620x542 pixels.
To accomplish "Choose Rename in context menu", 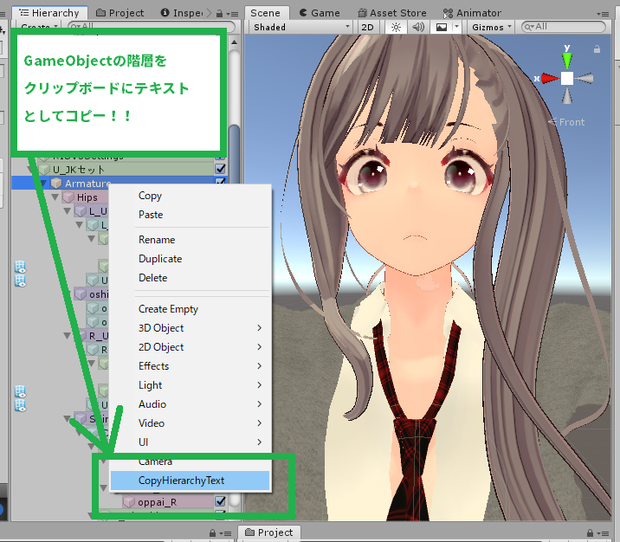I will [x=157, y=240].
